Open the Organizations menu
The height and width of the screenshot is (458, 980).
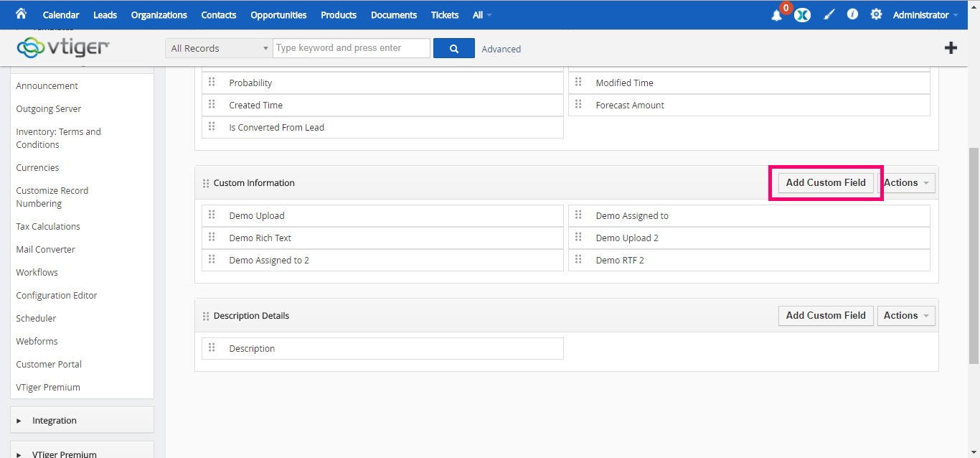pyautogui.click(x=159, y=15)
